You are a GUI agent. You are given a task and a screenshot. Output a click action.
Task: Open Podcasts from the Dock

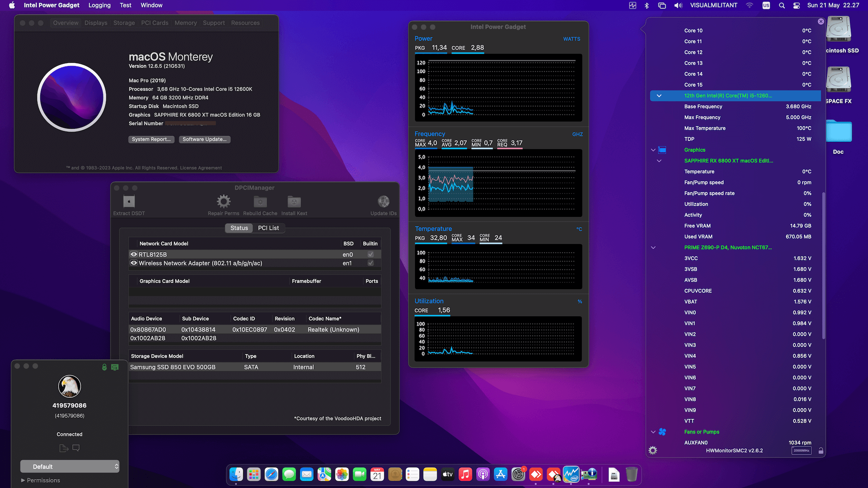pyautogui.click(x=483, y=474)
